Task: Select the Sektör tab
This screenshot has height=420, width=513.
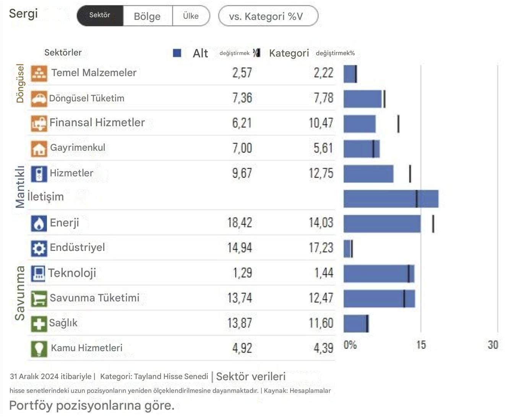Action: click(100, 16)
